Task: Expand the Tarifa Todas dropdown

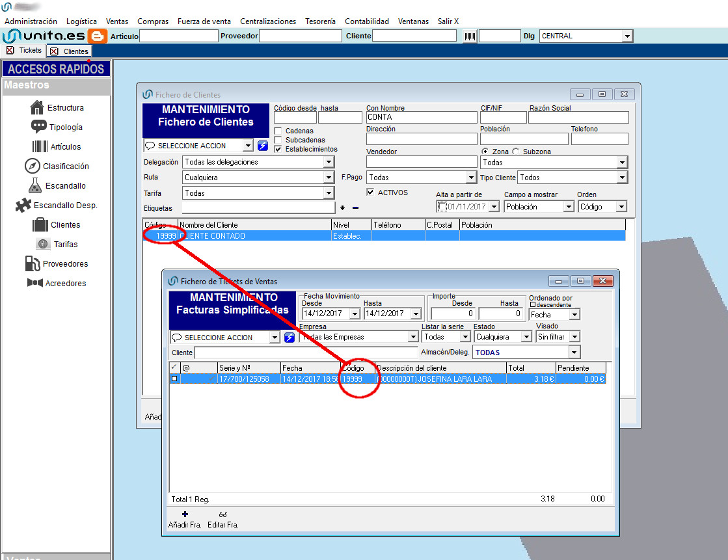Action: [329, 193]
